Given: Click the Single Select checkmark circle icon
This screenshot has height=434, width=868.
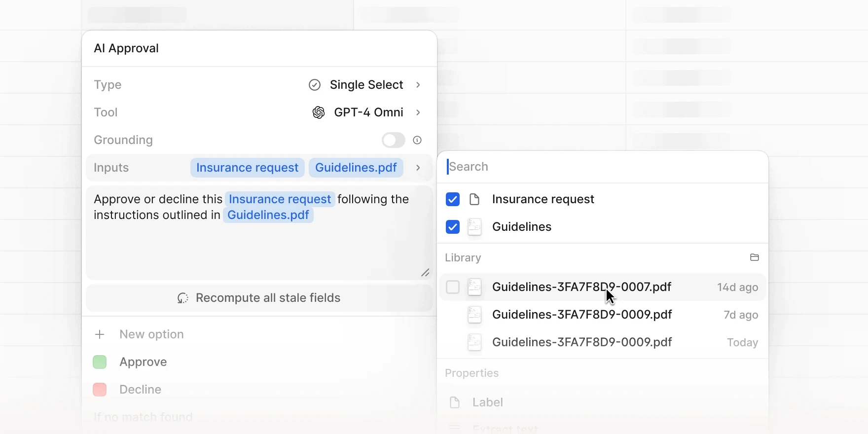Looking at the screenshot, I should click(x=315, y=85).
